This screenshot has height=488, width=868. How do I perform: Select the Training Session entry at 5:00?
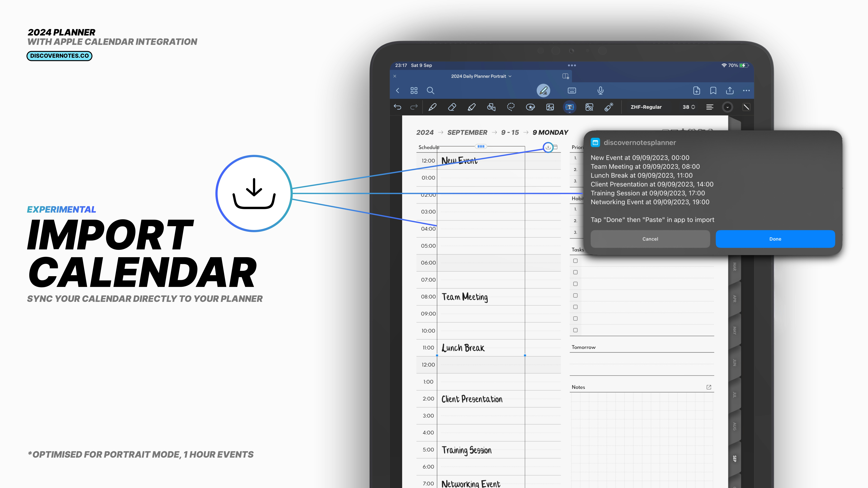click(467, 450)
